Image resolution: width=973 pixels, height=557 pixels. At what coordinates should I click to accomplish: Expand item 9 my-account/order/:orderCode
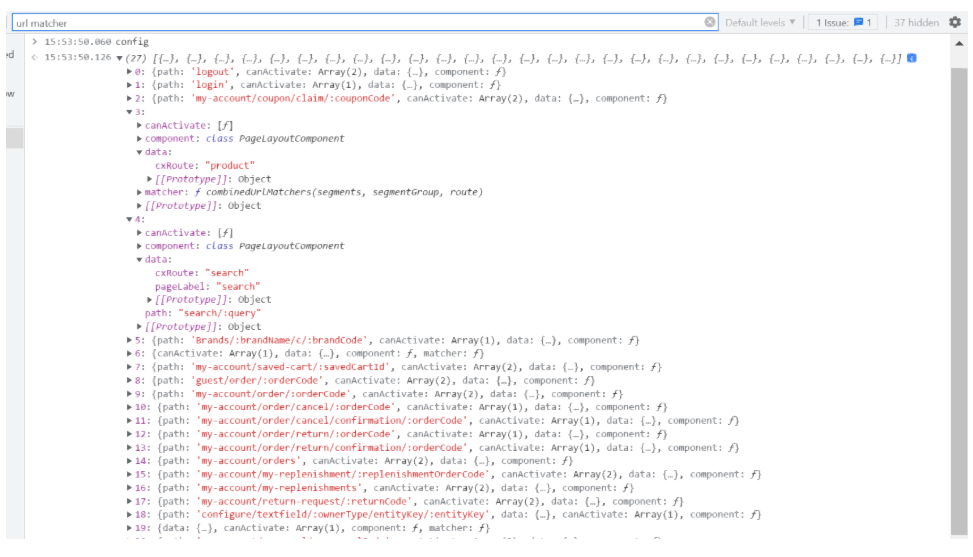click(129, 394)
